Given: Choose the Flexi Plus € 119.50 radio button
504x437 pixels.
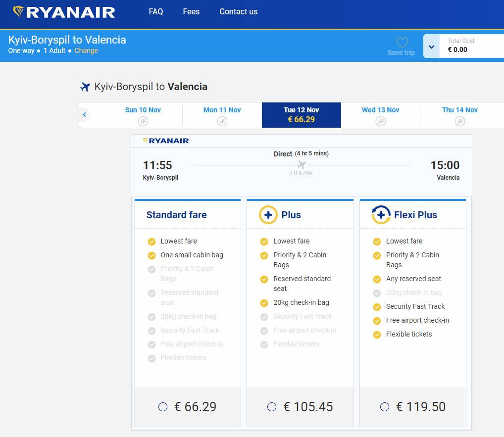Looking at the screenshot, I should pos(385,407).
